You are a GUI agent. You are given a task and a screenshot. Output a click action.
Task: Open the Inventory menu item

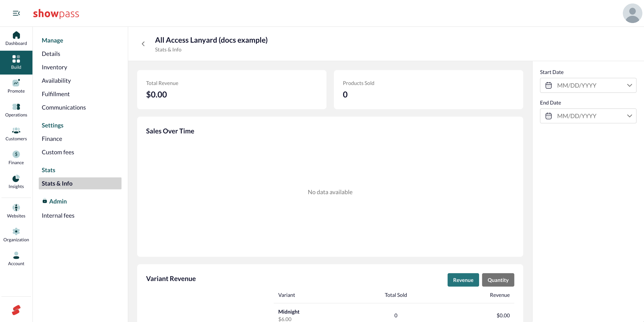click(54, 67)
